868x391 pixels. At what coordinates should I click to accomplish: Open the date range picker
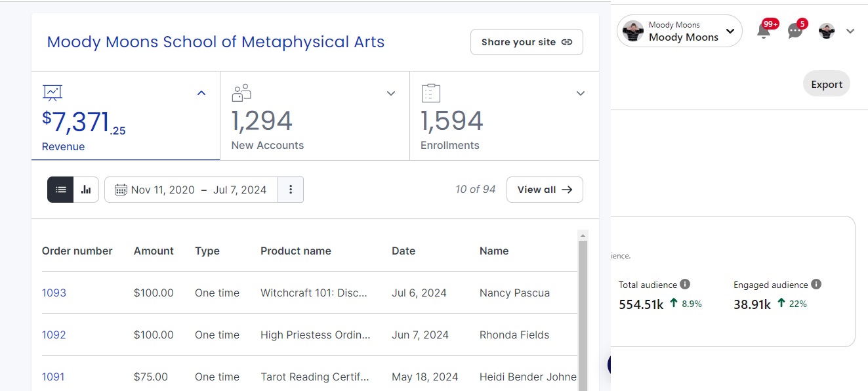tap(191, 190)
